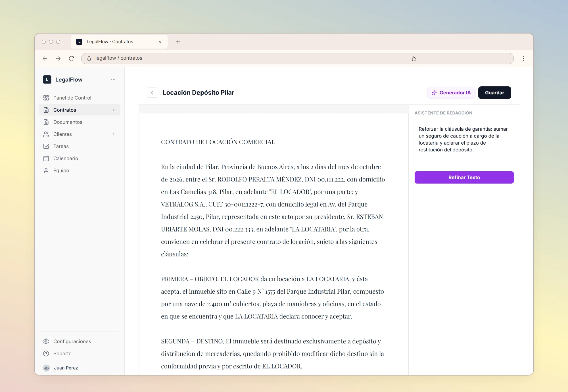Click the Generador IA button
The image size is (568, 392).
tap(451, 93)
